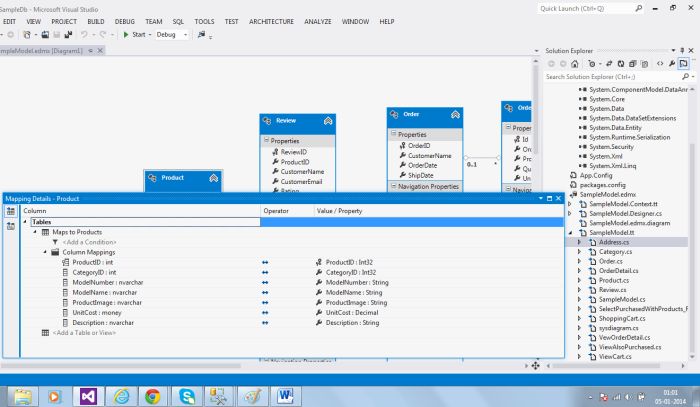Collapse the Maps to Products node
Viewport: 700px width, 407px height.
pos(35,232)
